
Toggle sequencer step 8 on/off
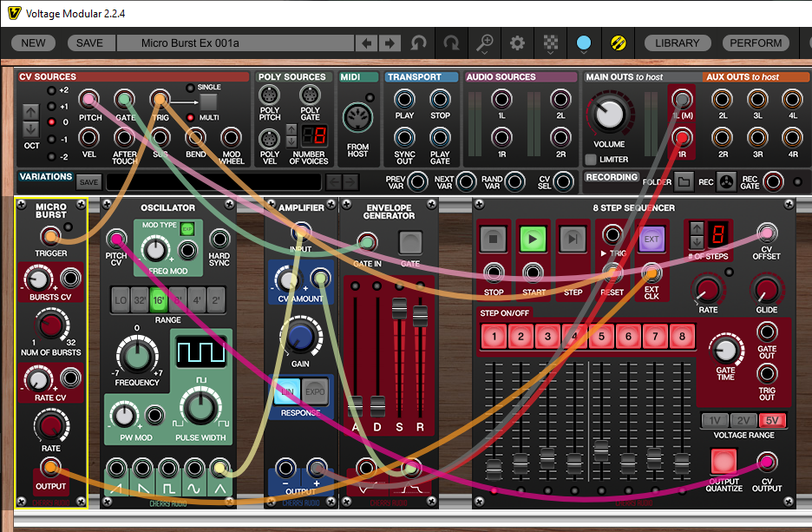(682, 337)
